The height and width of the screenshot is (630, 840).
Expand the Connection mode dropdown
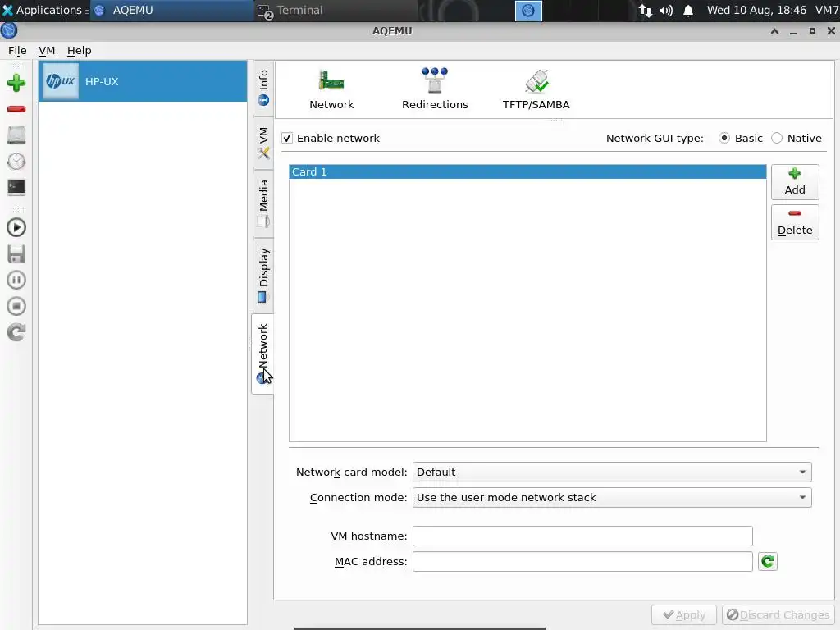point(612,498)
